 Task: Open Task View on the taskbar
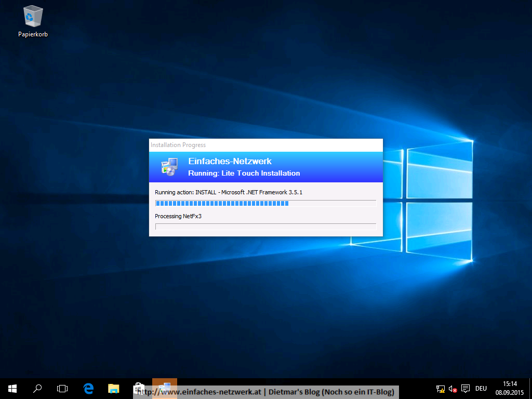62,389
